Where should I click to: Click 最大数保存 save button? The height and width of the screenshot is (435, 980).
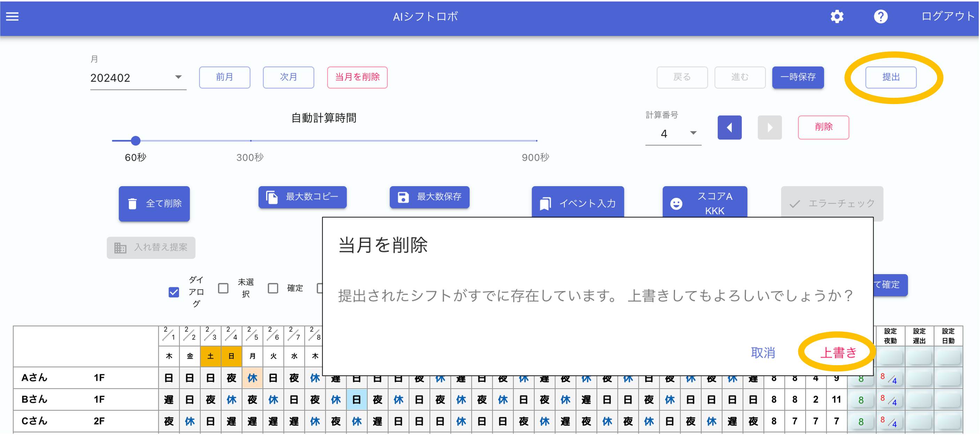click(429, 197)
